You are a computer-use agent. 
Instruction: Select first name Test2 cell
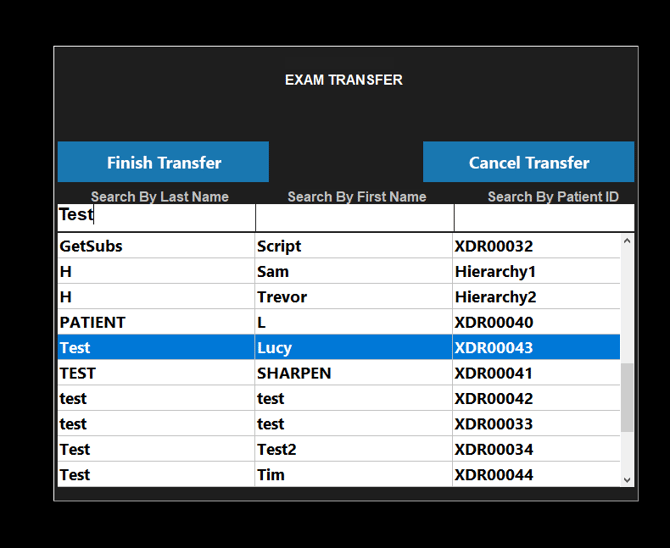tap(353, 449)
